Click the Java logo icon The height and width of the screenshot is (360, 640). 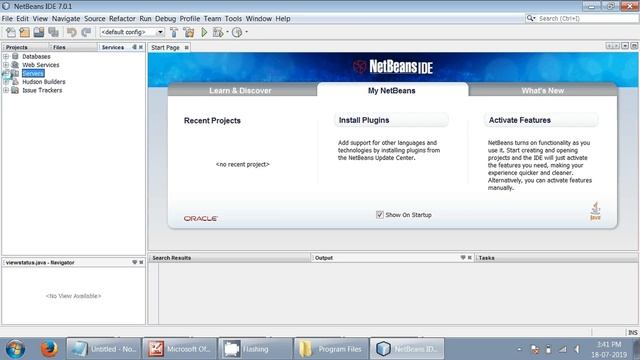[x=596, y=211]
